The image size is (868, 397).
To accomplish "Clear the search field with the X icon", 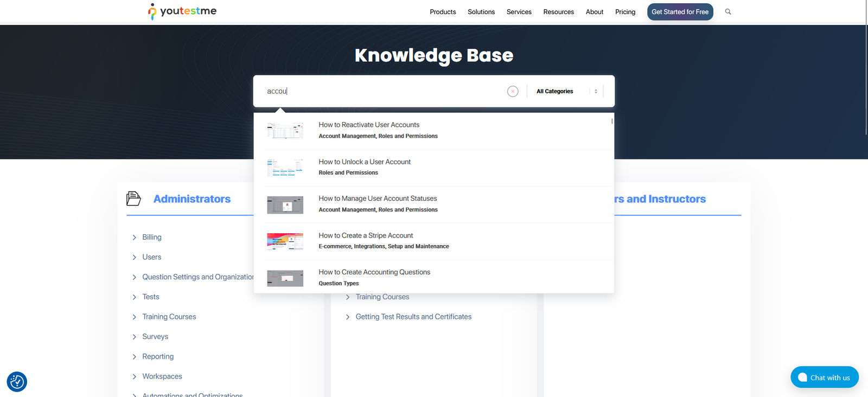I will point(513,92).
